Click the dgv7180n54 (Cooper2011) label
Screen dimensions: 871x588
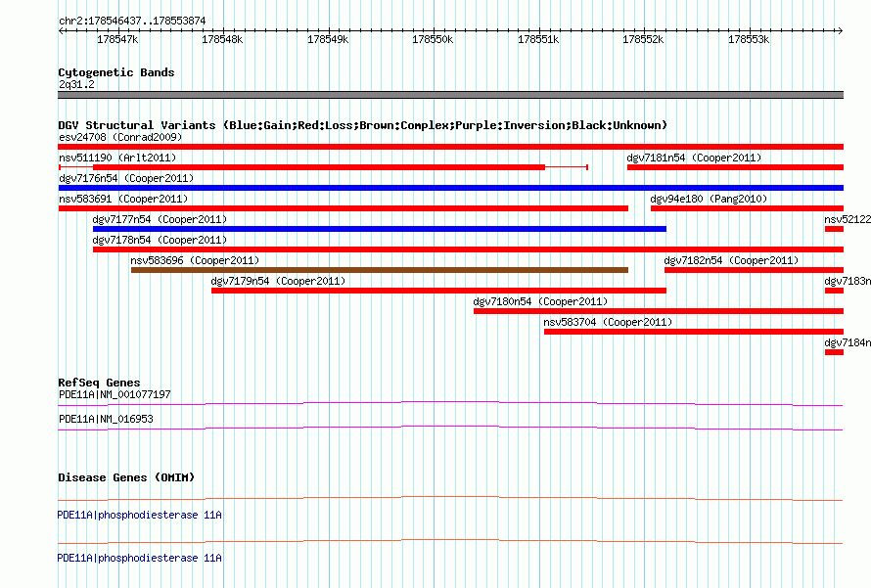tap(540, 301)
